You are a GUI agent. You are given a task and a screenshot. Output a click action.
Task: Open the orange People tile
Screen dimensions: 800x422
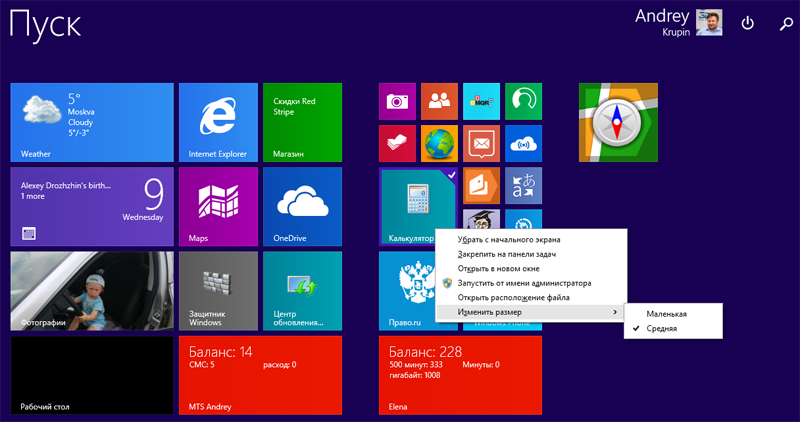439,102
